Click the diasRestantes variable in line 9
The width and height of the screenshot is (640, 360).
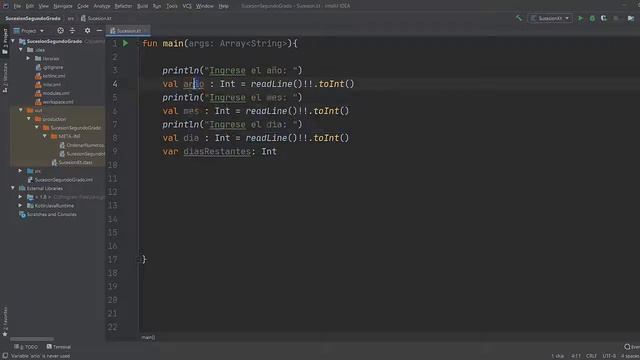tap(217, 151)
